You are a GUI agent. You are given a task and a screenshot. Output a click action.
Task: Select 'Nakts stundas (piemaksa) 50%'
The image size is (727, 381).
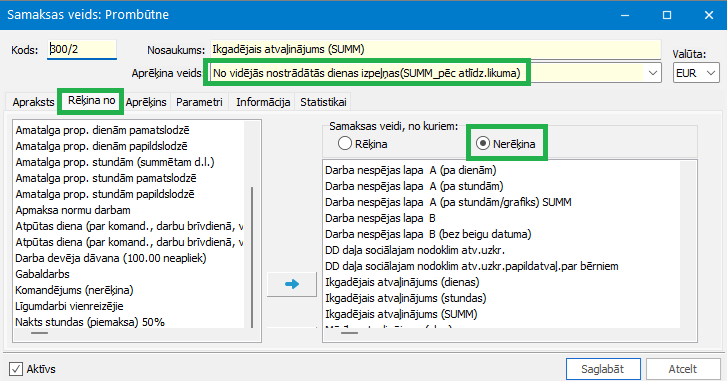[90, 322]
